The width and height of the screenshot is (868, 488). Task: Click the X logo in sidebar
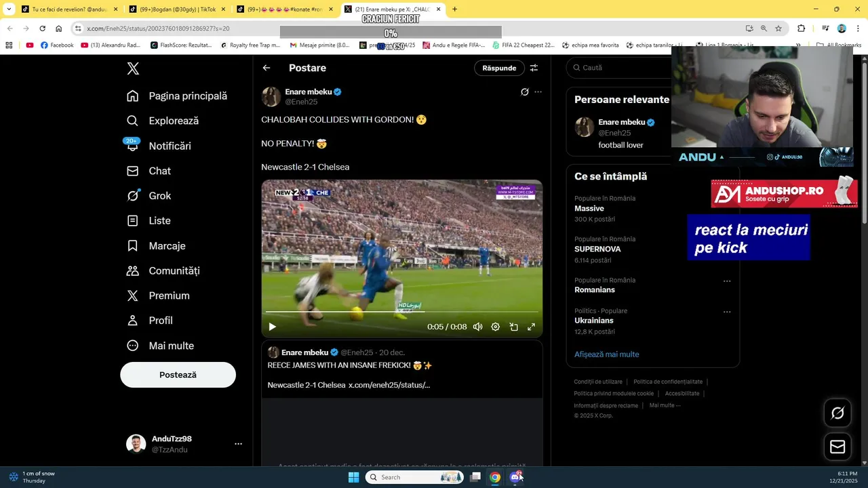click(133, 68)
